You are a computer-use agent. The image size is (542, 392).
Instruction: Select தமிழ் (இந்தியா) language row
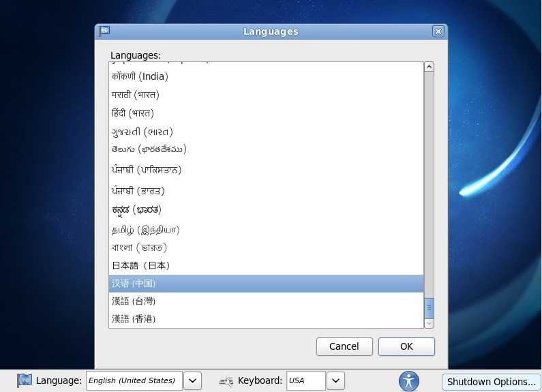coord(266,230)
